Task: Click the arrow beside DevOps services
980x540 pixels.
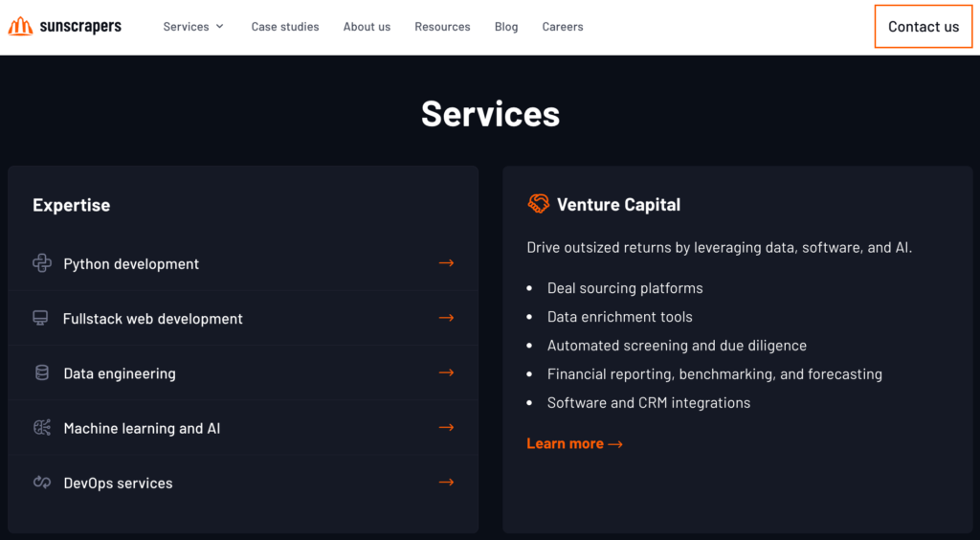Action: [x=446, y=482]
